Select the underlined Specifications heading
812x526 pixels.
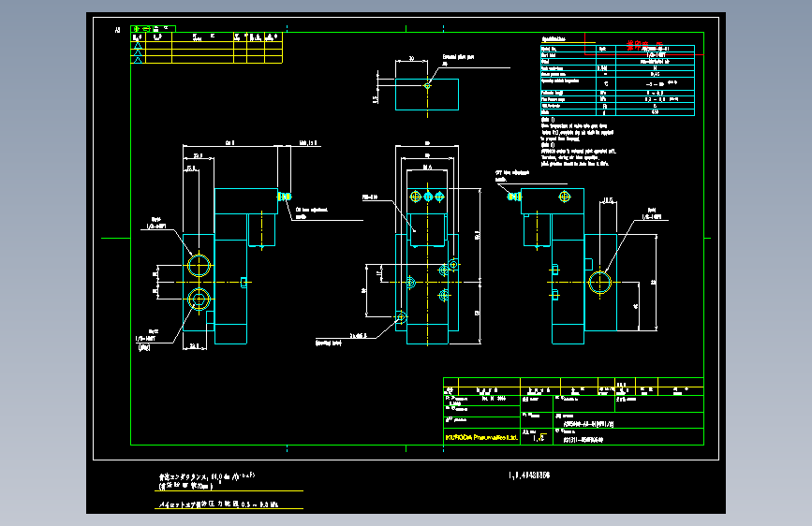[x=554, y=38]
